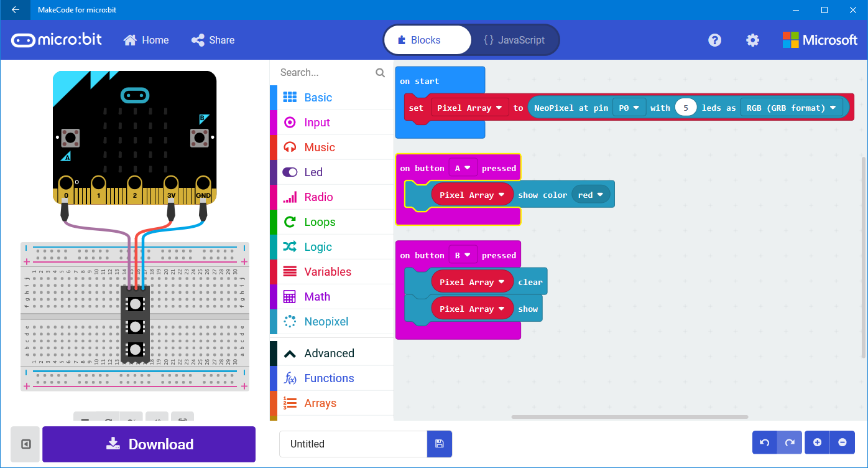Viewport: 868px width, 468px height.
Task: Click the search magnifier icon
Action: point(381,73)
